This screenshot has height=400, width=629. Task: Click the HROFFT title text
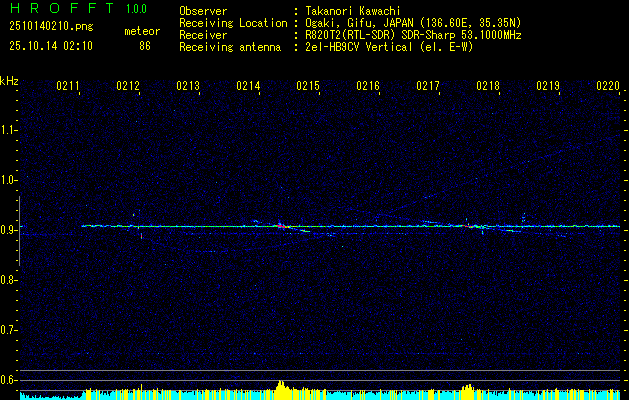(x=62, y=8)
